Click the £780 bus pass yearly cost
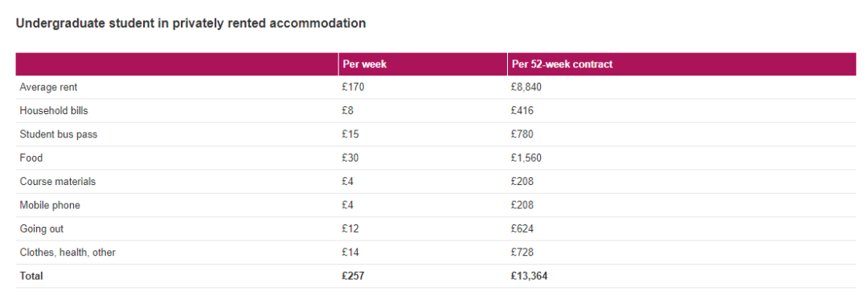This screenshot has height=300, width=868. 522,134
